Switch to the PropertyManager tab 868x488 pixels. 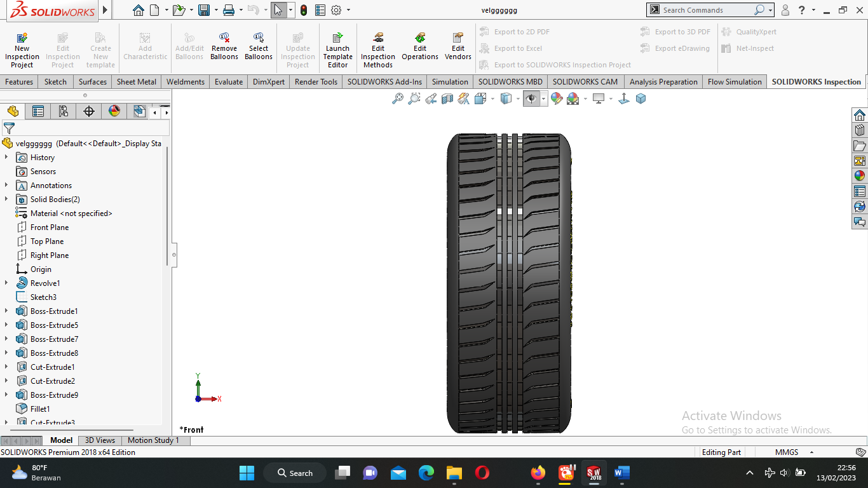pyautogui.click(x=38, y=112)
